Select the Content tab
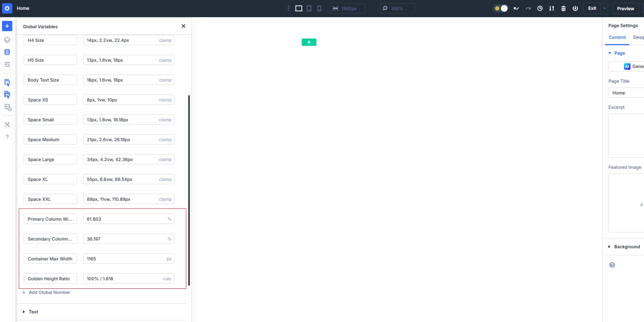 617,37
